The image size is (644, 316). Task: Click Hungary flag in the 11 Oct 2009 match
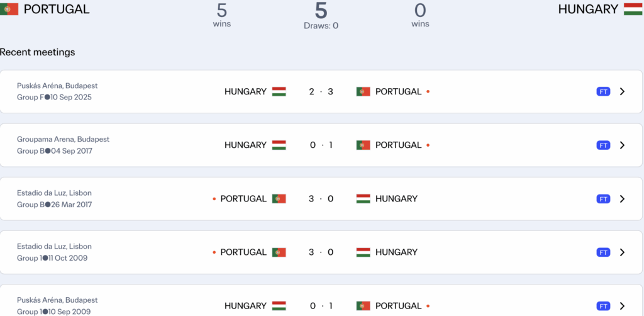pyautogui.click(x=363, y=252)
